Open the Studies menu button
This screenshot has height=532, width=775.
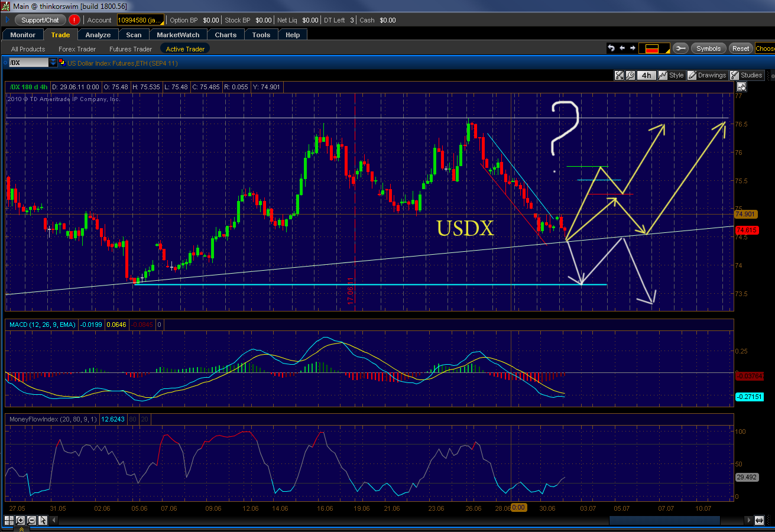click(x=746, y=75)
